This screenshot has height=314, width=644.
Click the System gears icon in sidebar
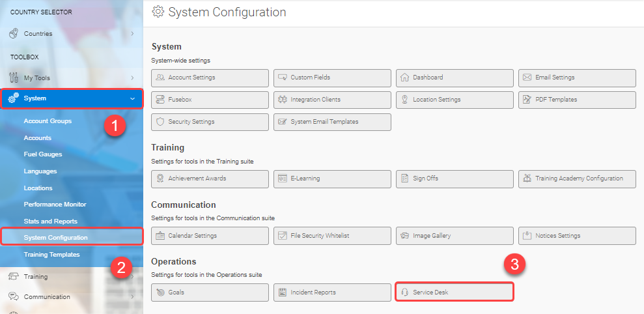(13, 98)
